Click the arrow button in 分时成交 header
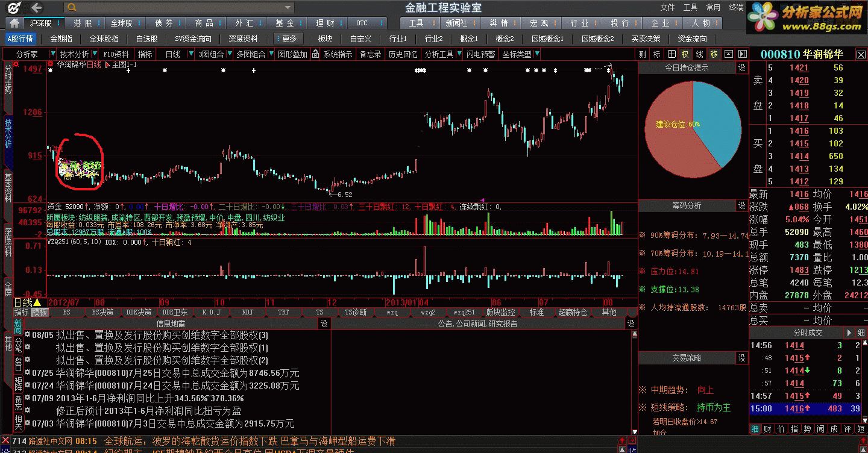868x453 pixels. pos(850,333)
